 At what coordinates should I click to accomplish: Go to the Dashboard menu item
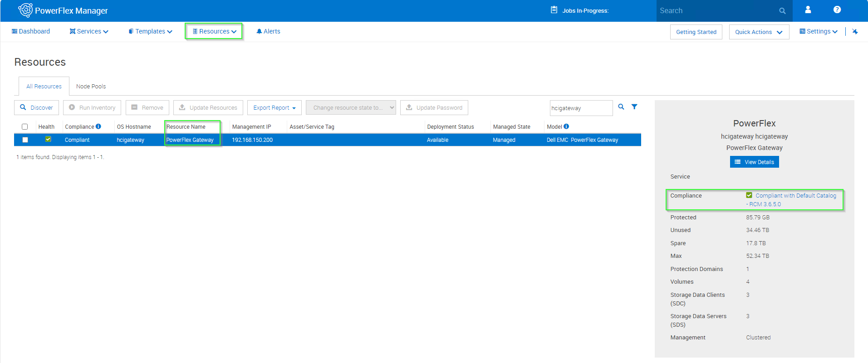31,31
